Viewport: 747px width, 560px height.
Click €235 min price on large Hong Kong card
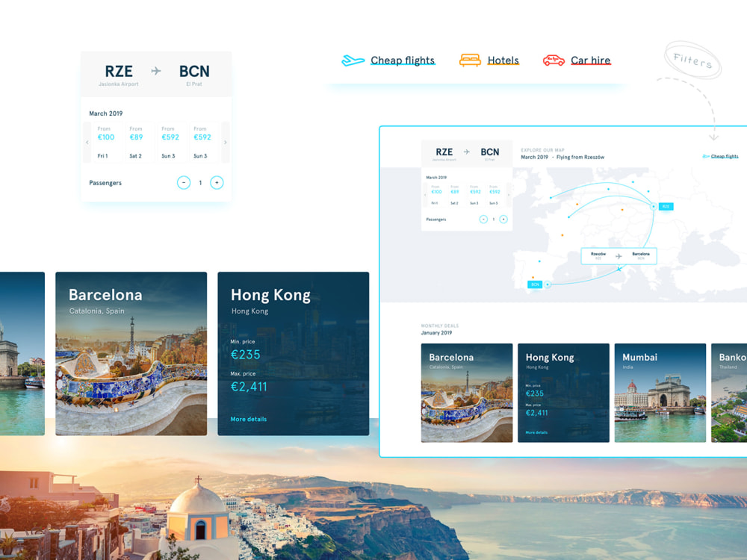pyautogui.click(x=245, y=355)
